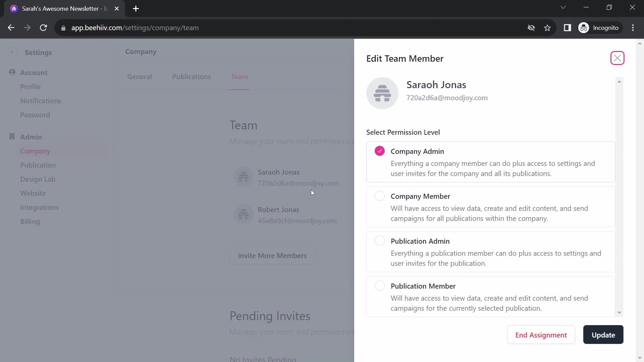Switch to the General tab
The image size is (644, 362).
pyautogui.click(x=139, y=76)
